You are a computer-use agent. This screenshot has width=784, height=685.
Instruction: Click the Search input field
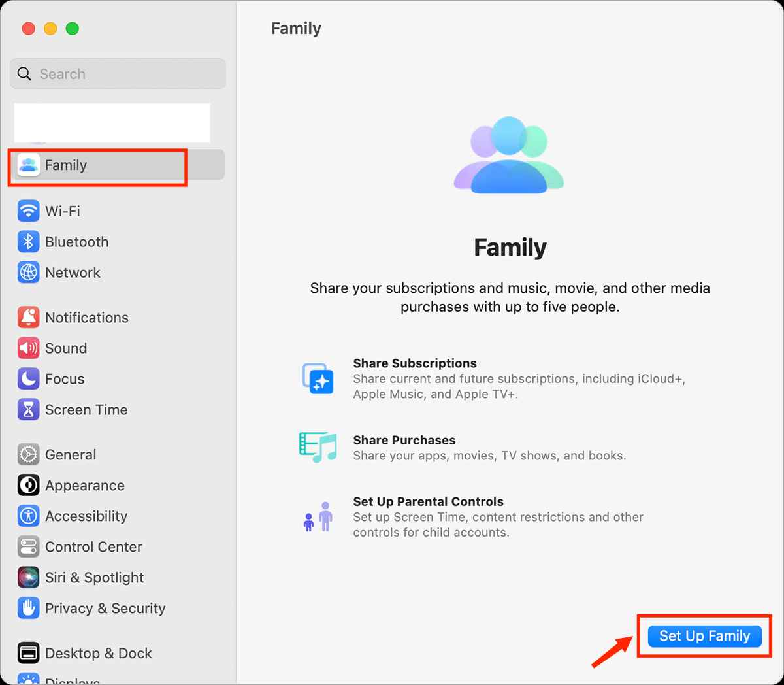point(118,74)
